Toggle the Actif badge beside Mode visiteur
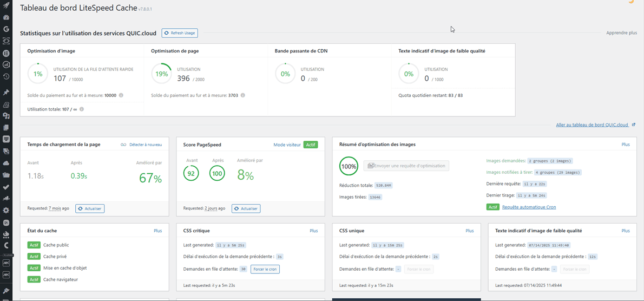 (x=311, y=145)
